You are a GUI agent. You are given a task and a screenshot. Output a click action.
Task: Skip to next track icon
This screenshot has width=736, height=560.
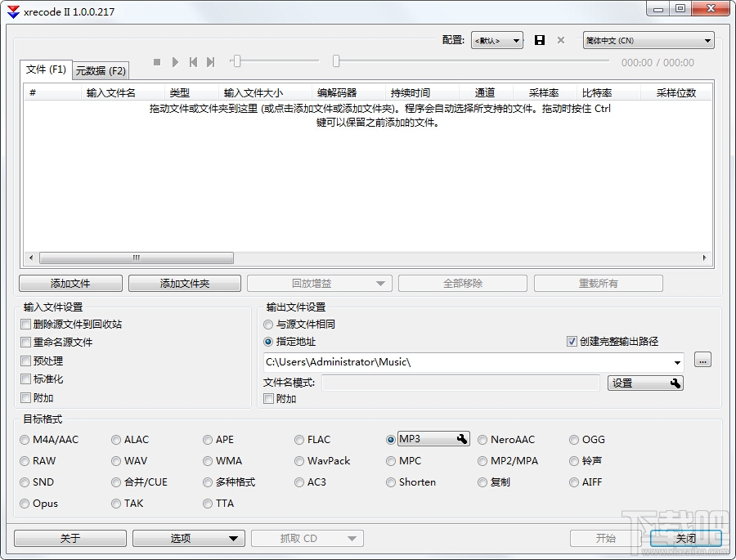pyautogui.click(x=211, y=61)
